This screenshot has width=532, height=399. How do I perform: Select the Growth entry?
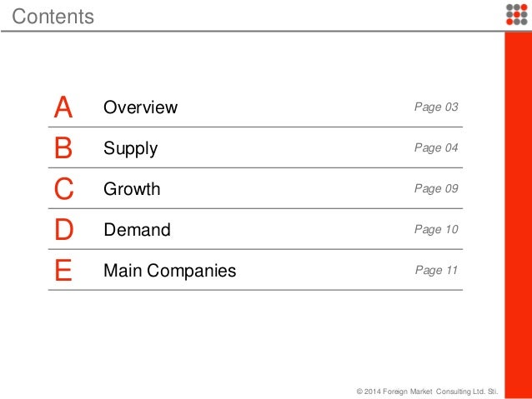coord(132,189)
